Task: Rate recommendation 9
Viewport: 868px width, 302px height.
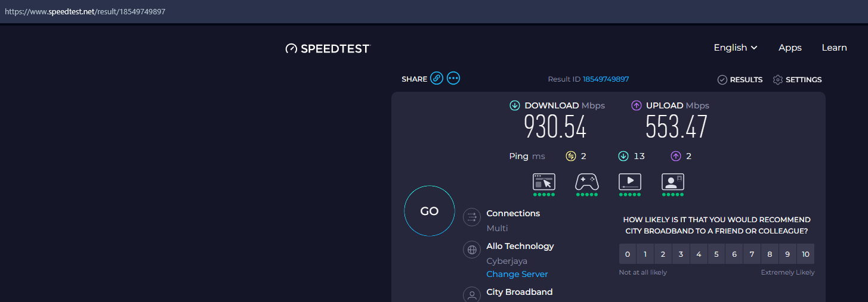Action: pyautogui.click(x=787, y=254)
